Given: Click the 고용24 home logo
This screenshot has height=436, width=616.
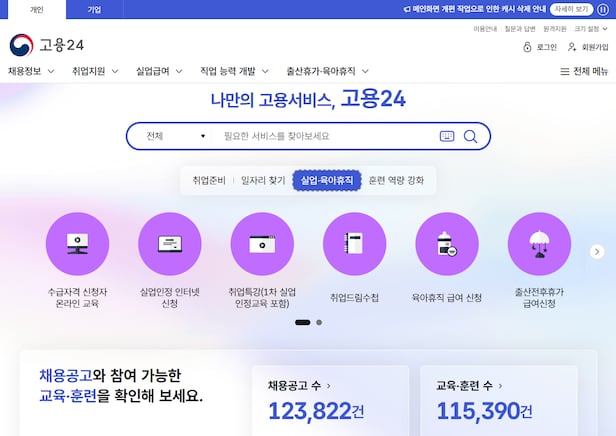Looking at the screenshot, I should (x=48, y=46).
